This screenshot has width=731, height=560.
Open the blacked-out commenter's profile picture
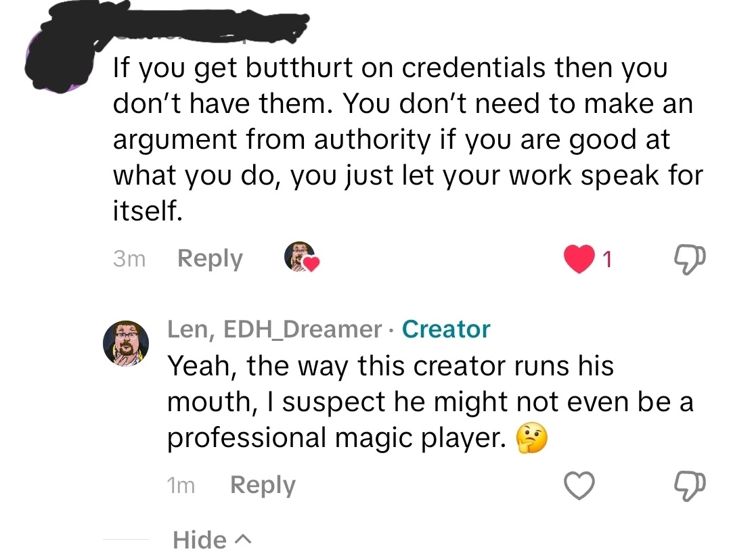coord(58,61)
